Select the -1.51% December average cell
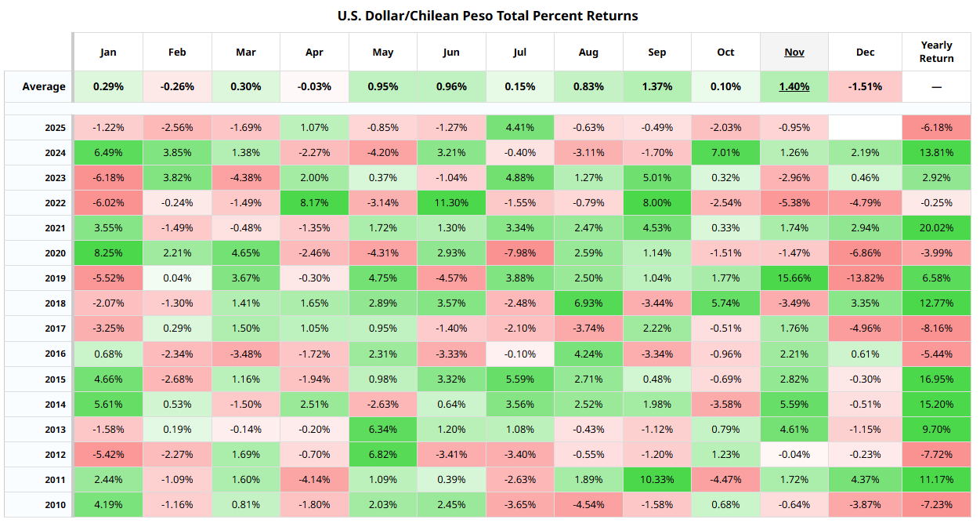Image resolution: width=980 pixels, height=523 pixels. click(865, 86)
